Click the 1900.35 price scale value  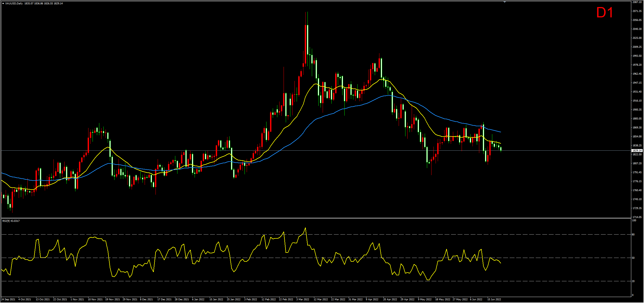(637, 110)
